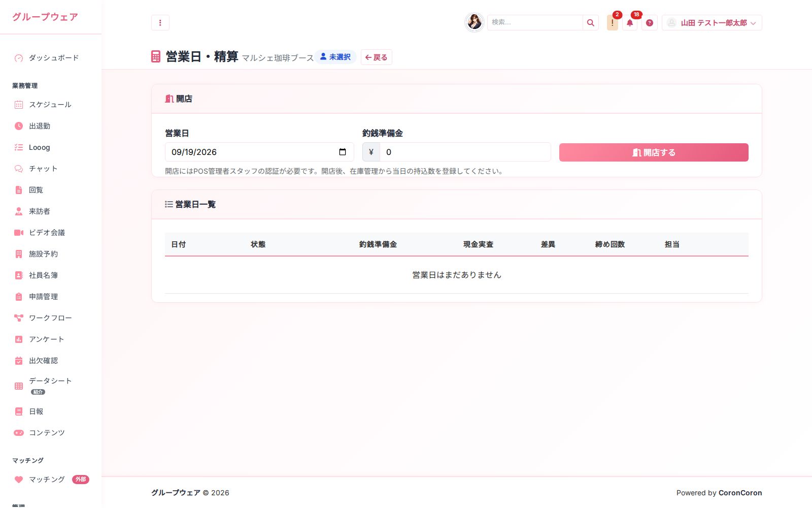The image size is (812, 508).
Task: Click the 締め回数 column header
Action: tap(610, 244)
